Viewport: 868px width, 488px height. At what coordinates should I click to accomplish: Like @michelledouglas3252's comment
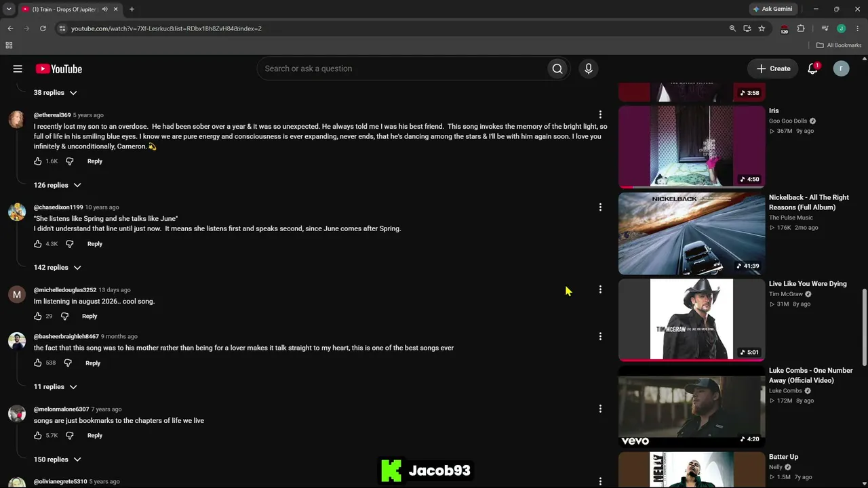click(38, 316)
